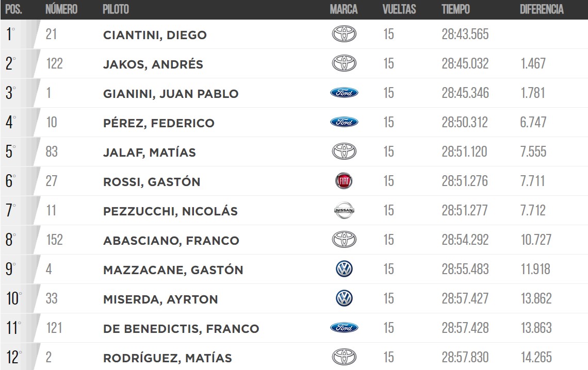The width and height of the screenshot is (588, 370).
Task: Click the Ford logo in Pérez, Federico row
Action: 344,122
